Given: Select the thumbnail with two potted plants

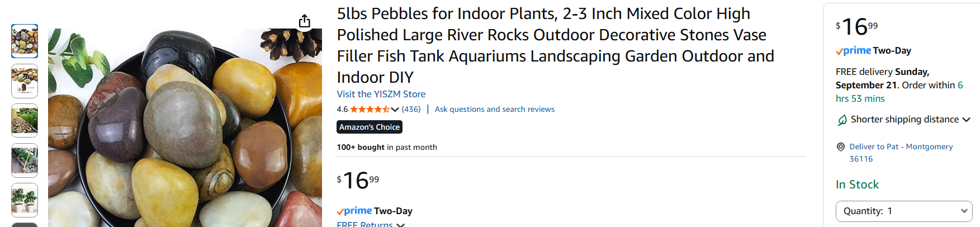Looking at the screenshot, I should click(x=25, y=200).
